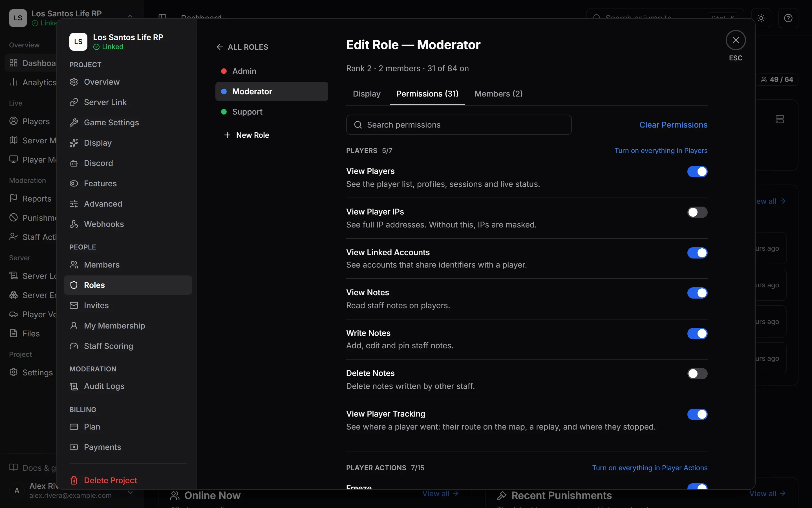Viewport: 812px width, 508px height.
Task: Turn off the View Notes toggle
Action: 697,293
